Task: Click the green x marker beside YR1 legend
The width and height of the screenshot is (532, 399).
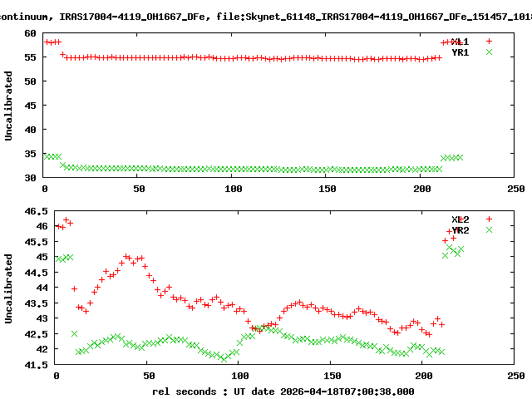Action: pos(490,52)
